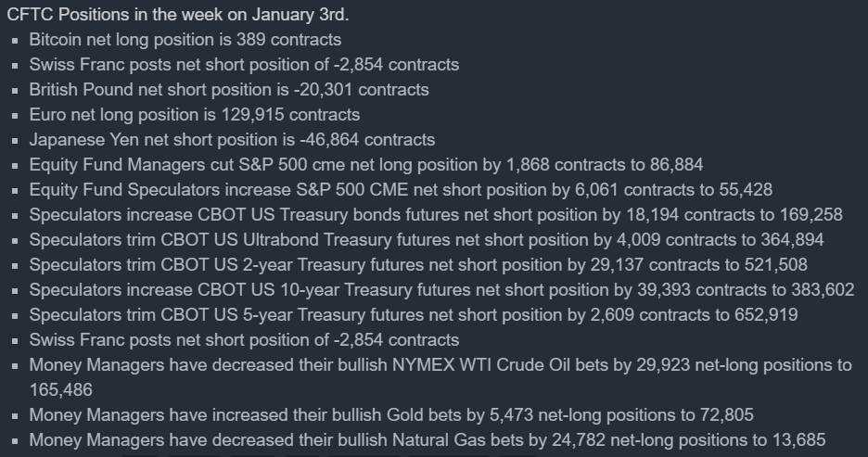Select the Japanese Yen net short line

(231, 140)
